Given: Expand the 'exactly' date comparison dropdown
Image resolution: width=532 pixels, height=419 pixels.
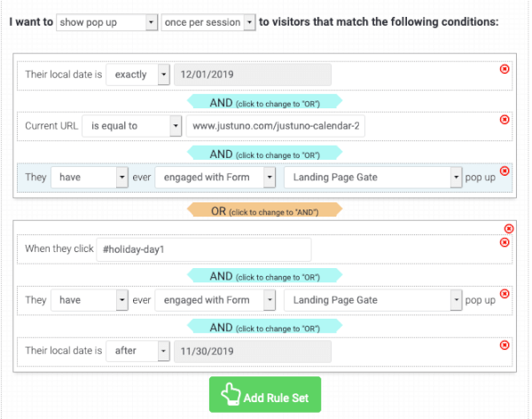Looking at the screenshot, I should point(137,75).
